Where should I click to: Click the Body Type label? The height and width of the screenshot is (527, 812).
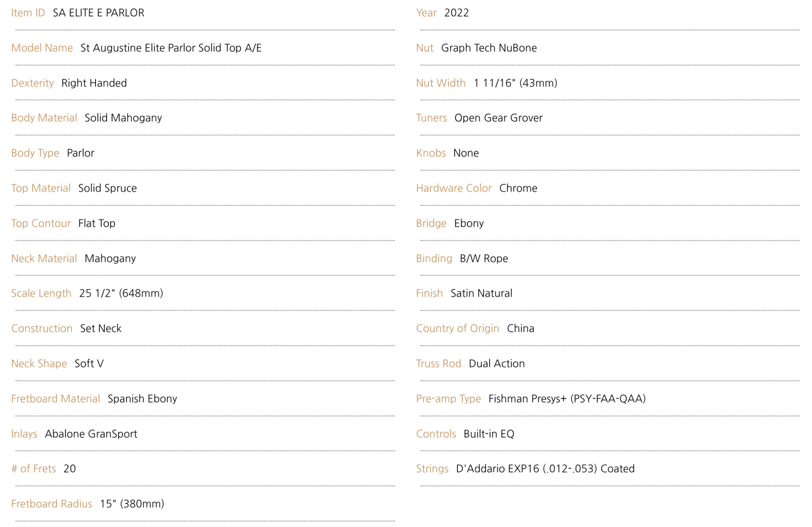click(x=35, y=153)
